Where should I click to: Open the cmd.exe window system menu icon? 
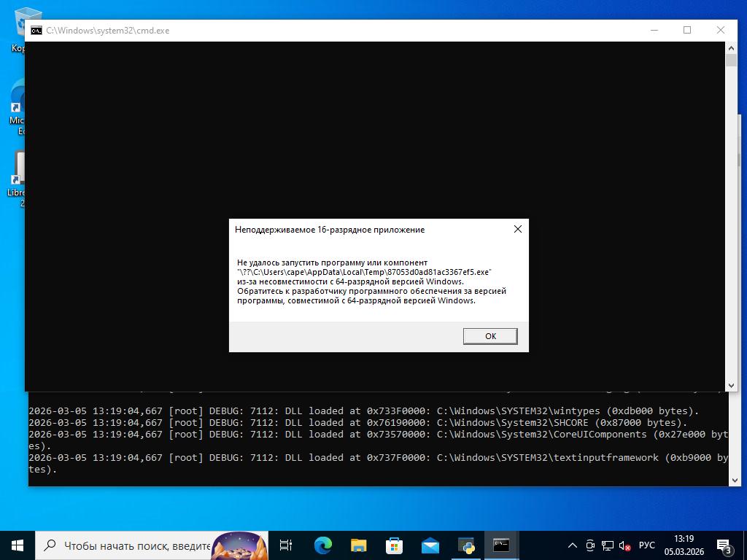click(36, 31)
